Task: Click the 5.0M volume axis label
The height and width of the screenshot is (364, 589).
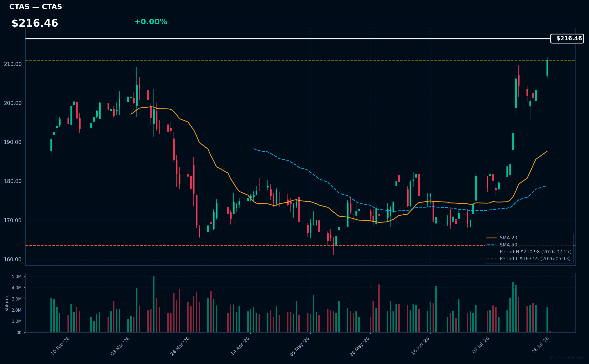Action: click(x=17, y=277)
